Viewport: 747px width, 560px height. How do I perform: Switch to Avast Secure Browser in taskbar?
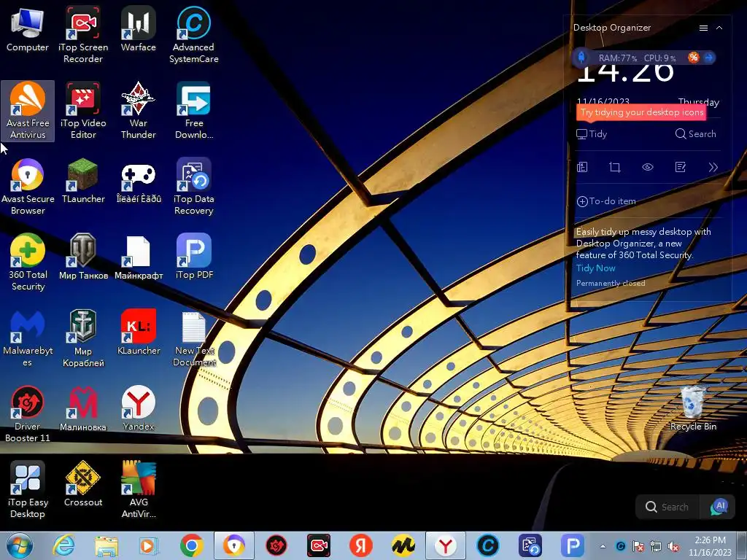(x=234, y=546)
